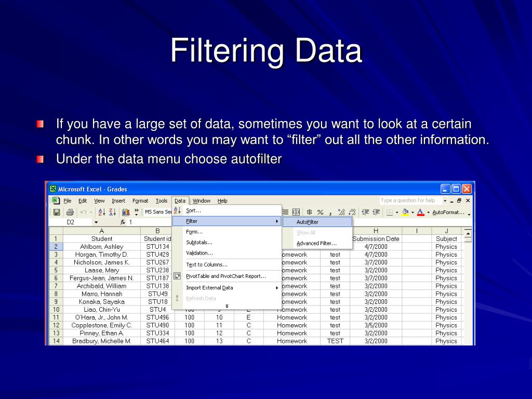532x399 pixels.
Task: Choose Advanced Filter... option
Action: pos(317,243)
